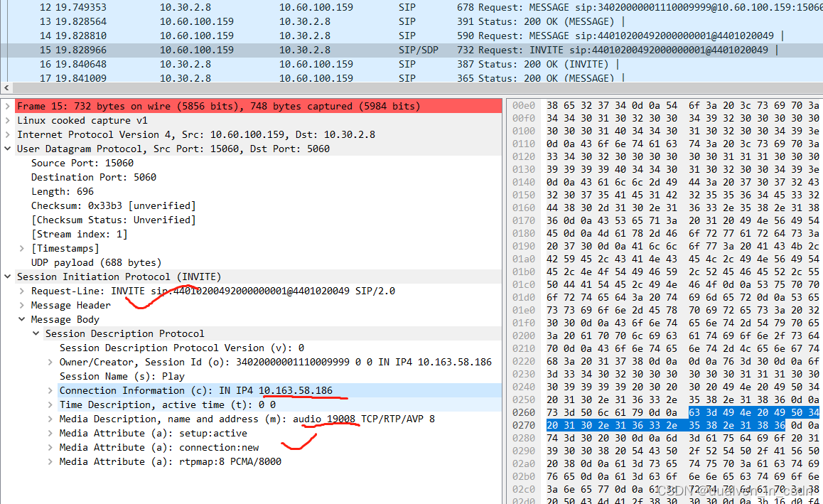Image resolution: width=823 pixels, height=504 pixels.
Task: Expand Connection Information (c) row
Action: [50, 390]
